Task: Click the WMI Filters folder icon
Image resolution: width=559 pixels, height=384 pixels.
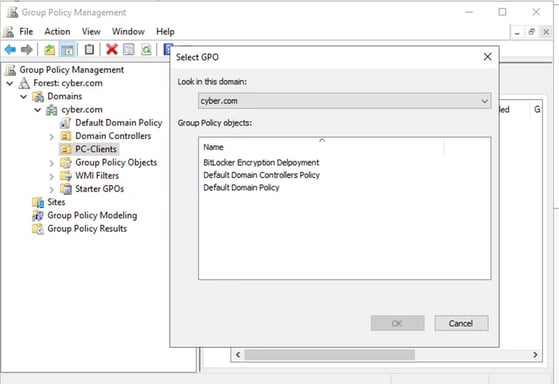Action: click(66, 176)
